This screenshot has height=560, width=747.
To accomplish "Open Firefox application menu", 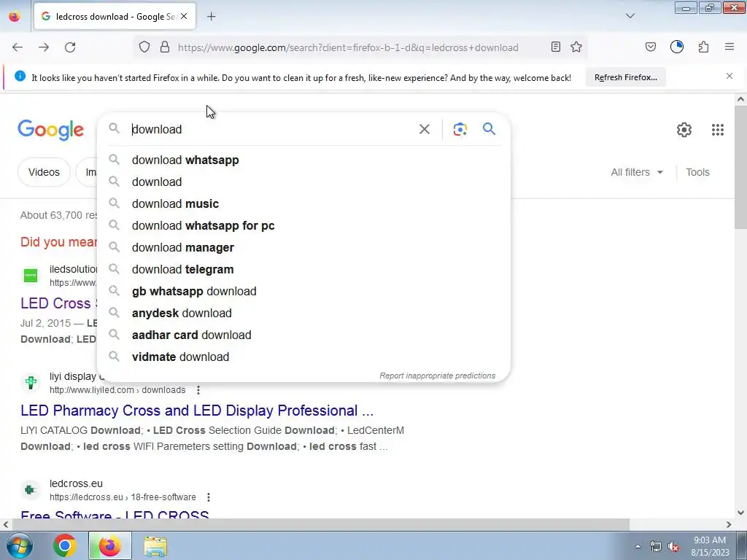I will [x=729, y=47].
